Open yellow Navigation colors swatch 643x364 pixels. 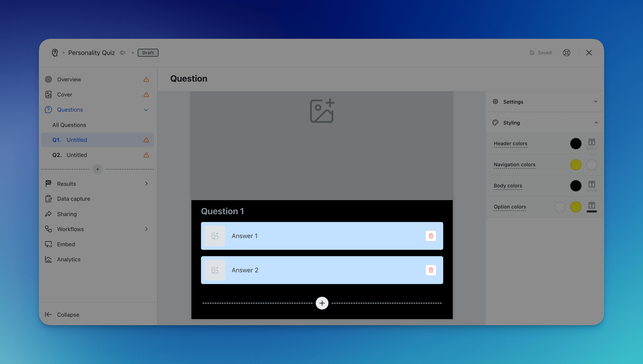[x=575, y=164]
